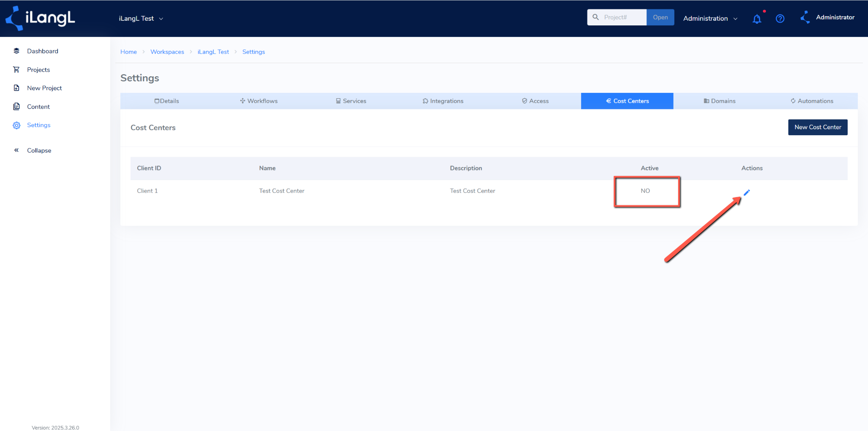Click the Test Cost Center description cell

pyautogui.click(x=473, y=191)
